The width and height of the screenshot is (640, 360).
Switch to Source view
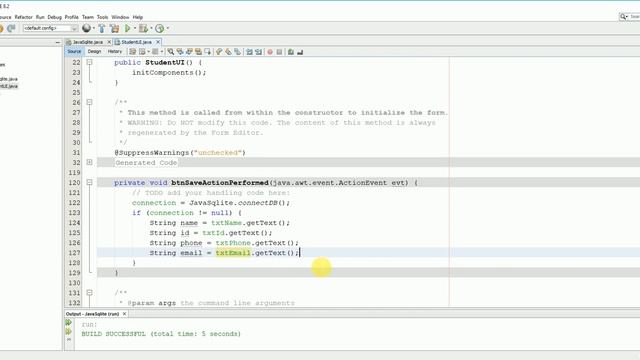74,51
